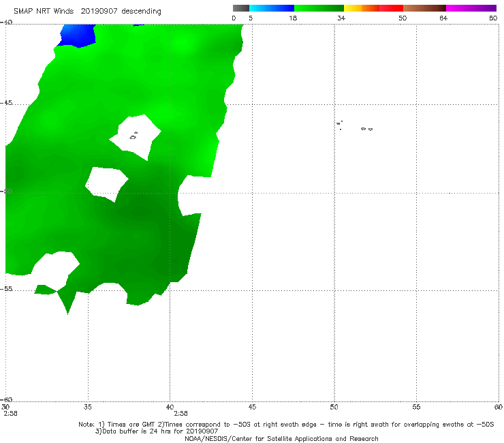
Task: Click the color bar label '34'
Action: click(x=341, y=18)
